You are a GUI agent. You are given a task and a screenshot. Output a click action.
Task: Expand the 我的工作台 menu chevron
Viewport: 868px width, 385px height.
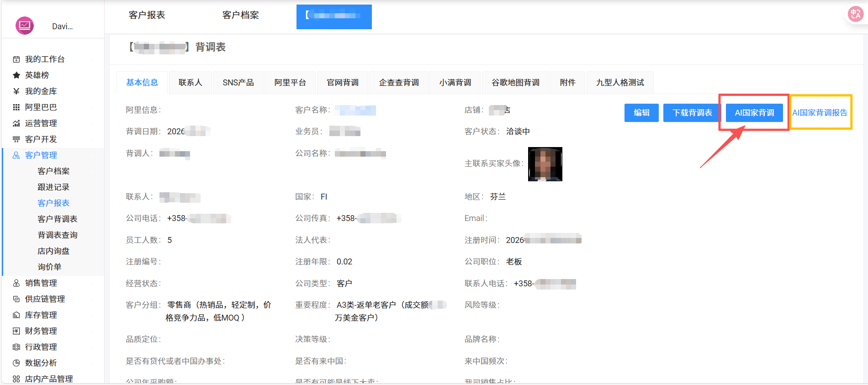pos(92,59)
